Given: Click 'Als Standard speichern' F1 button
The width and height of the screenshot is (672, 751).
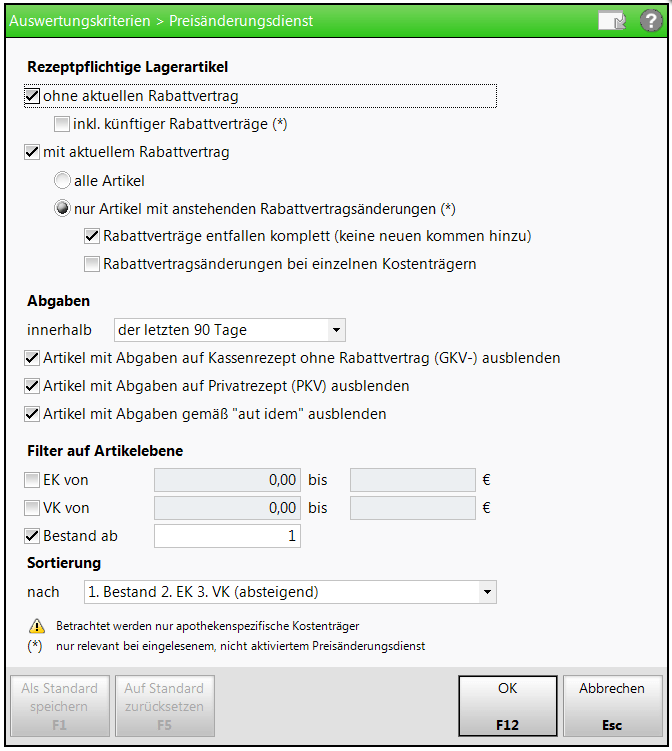Looking at the screenshot, I should click(x=60, y=706).
